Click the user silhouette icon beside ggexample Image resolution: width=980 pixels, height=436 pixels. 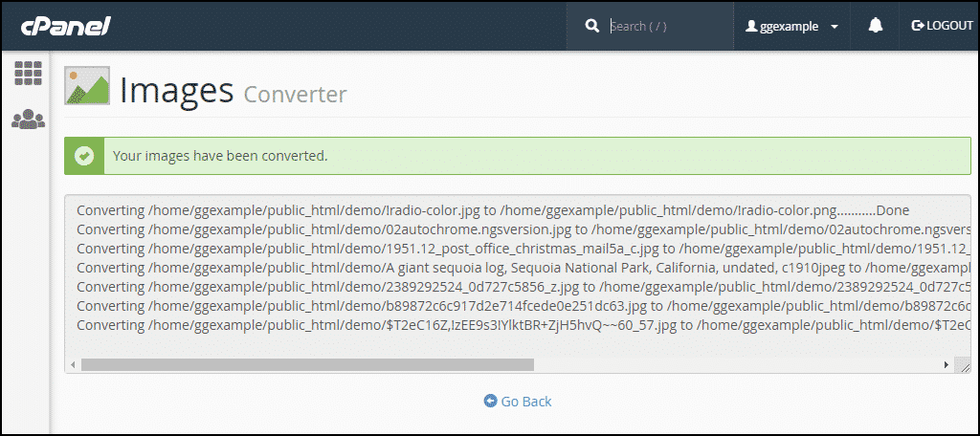[752, 26]
